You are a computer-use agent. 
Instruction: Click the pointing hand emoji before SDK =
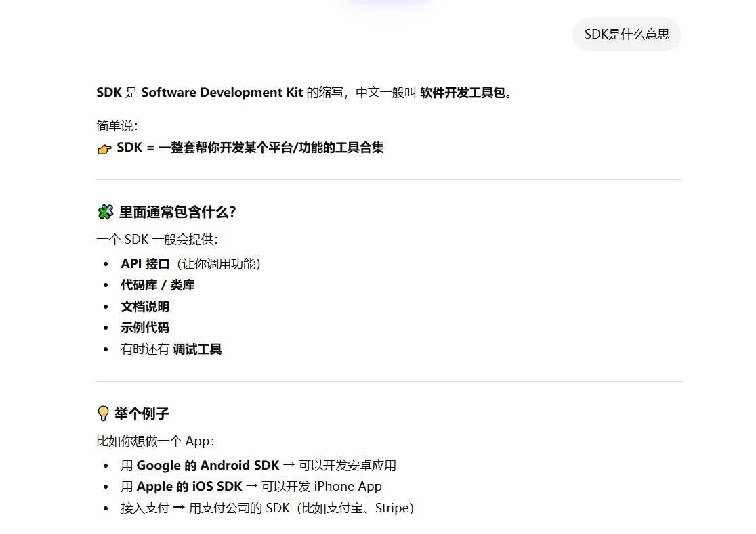pyautogui.click(x=104, y=149)
